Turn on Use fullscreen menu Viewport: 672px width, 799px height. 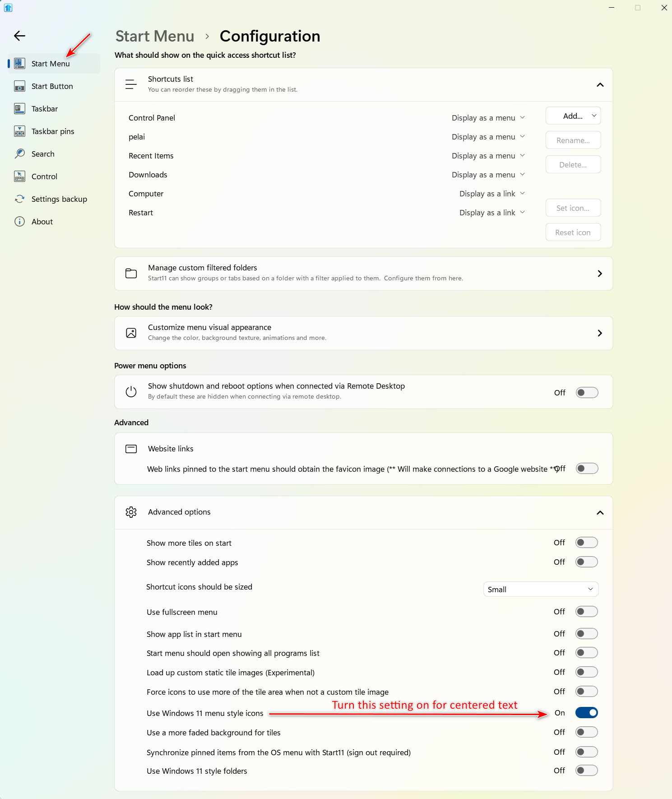pyautogui.click(x=587, y=612)
